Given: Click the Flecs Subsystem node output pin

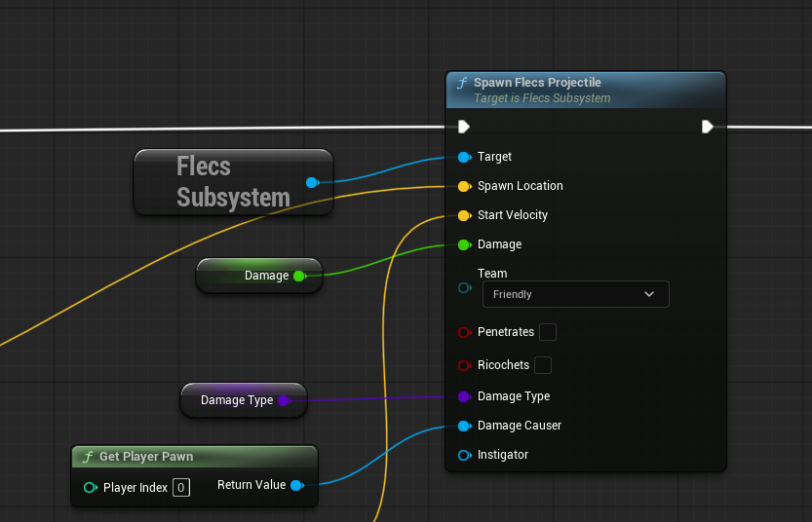Looking at the screenshot, I should [312, 182].
